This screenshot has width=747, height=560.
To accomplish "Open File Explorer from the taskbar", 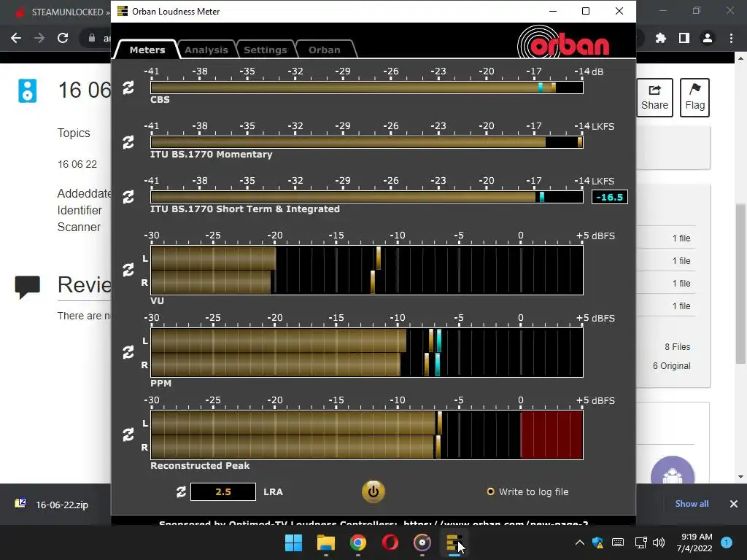I will pyautogui.click(x=326, y=542).
